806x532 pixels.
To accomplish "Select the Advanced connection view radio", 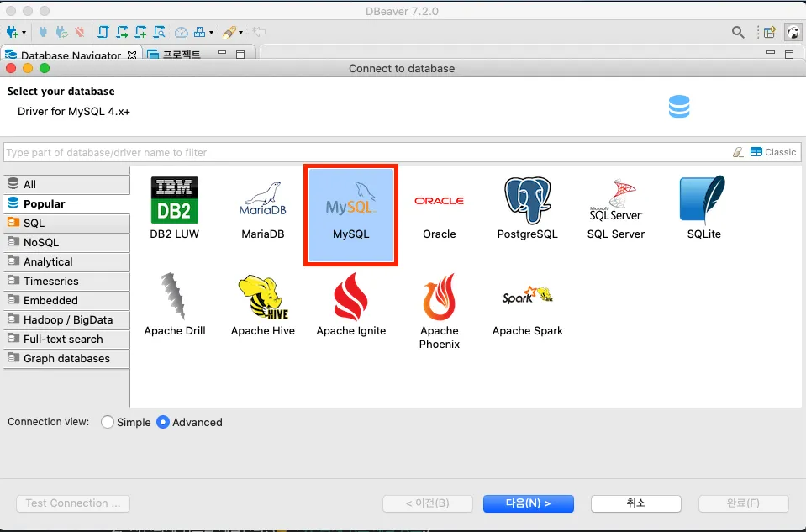I will 163,422.
